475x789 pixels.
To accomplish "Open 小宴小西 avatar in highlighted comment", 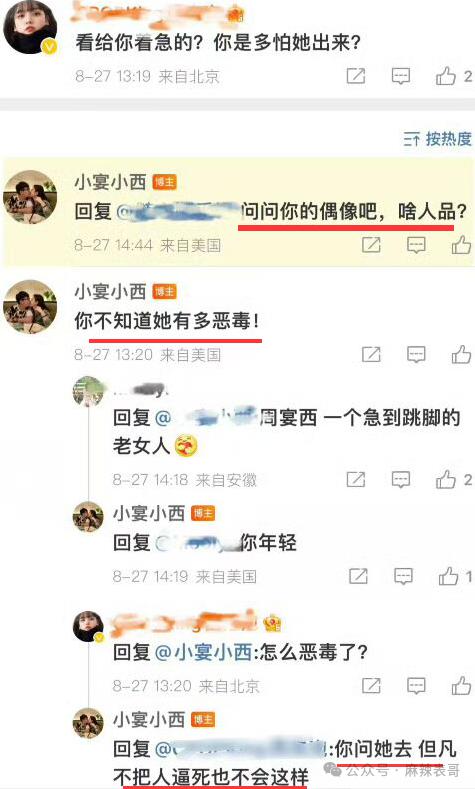I will tap(30, 196).
